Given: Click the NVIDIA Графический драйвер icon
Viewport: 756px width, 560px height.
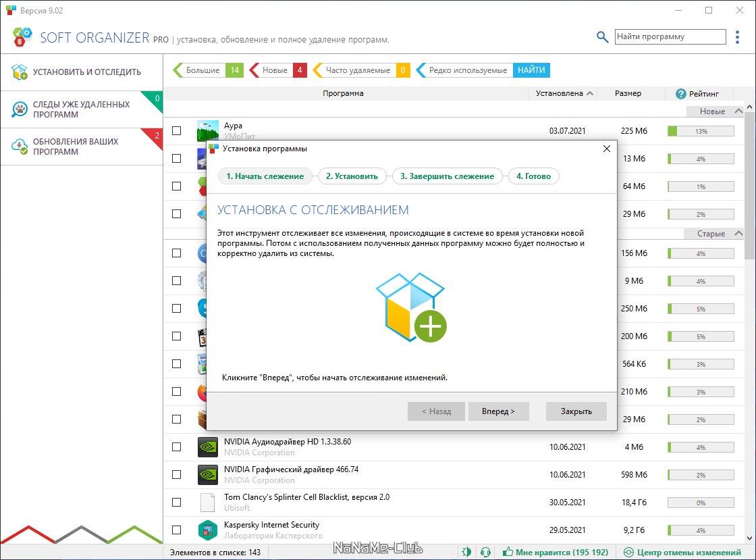Looking at the screenshot, I should (207, 474).
